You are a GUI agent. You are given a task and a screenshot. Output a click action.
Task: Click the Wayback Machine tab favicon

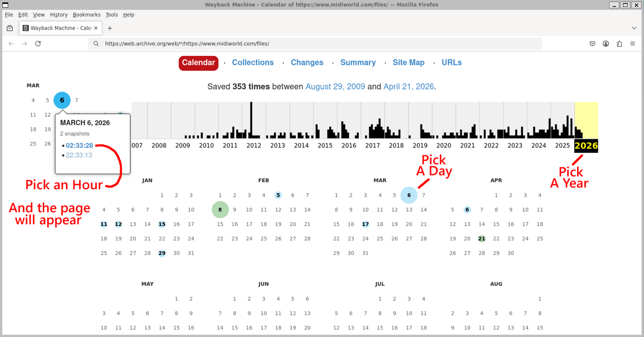tap(26, 28)
